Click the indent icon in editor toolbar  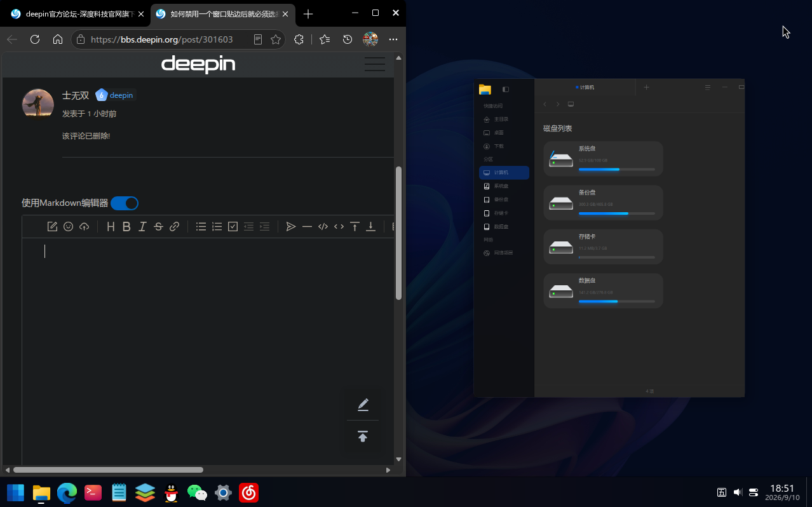point(264,227)
